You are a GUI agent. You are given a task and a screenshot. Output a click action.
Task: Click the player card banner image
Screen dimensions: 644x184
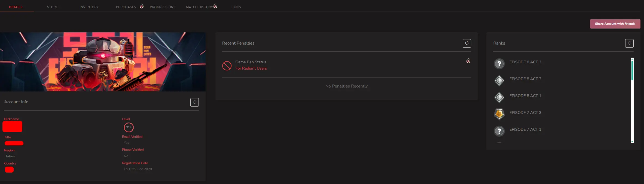[x=103, y=62]
